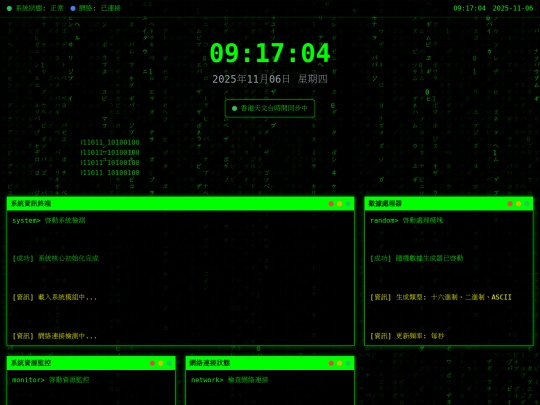This screenshot has width=540, height=405.
Task: Click blue network status indicator dot
Action: (73, 8)
